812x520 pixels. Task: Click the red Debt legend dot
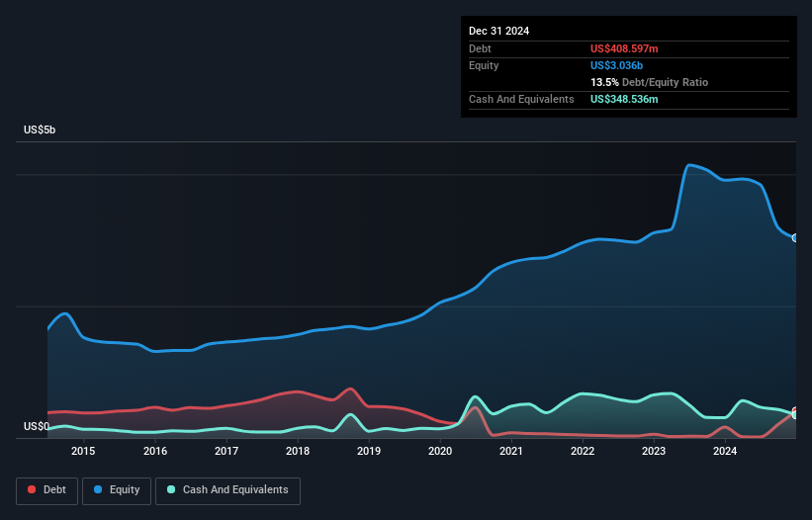(32, 489)
